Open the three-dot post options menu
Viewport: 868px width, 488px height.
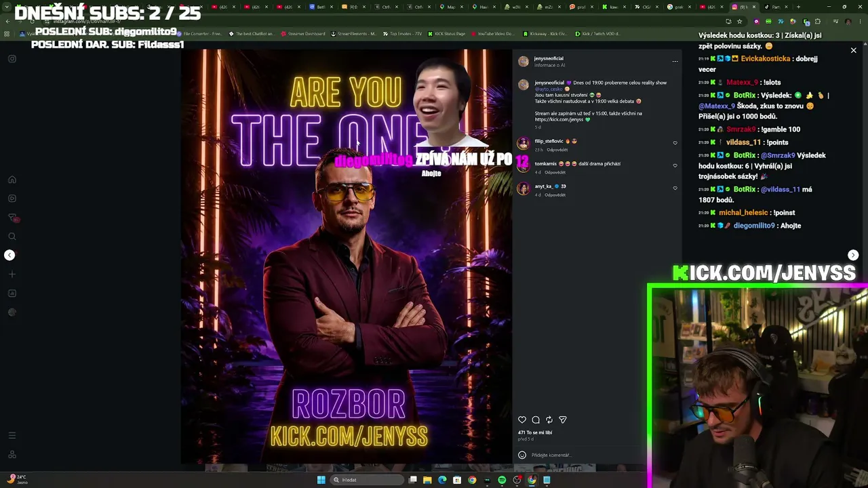(x=675, y=62)
